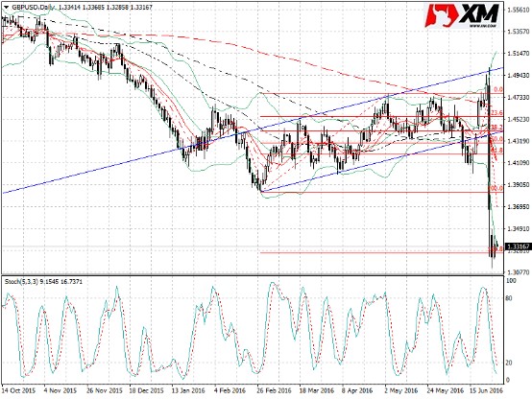Click the 4 Feb 2016 date marker
Screen dimensions: 532x399
[x=230, y=390]
